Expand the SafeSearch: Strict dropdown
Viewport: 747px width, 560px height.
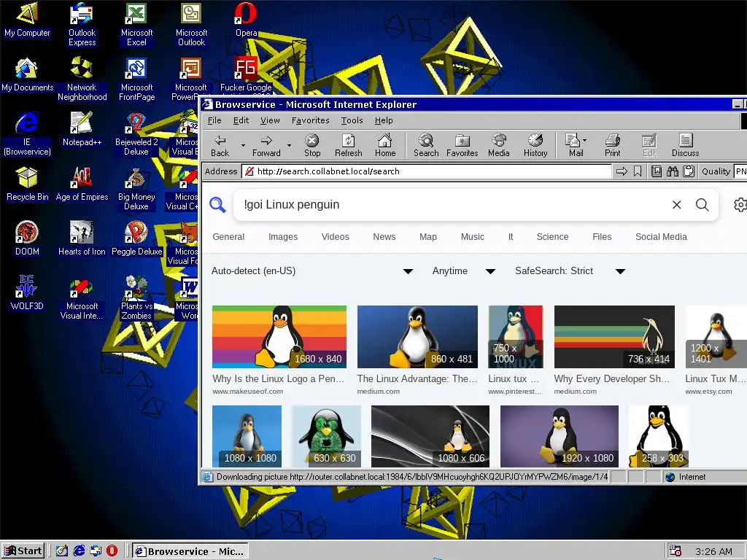click(x=570, y=271)
